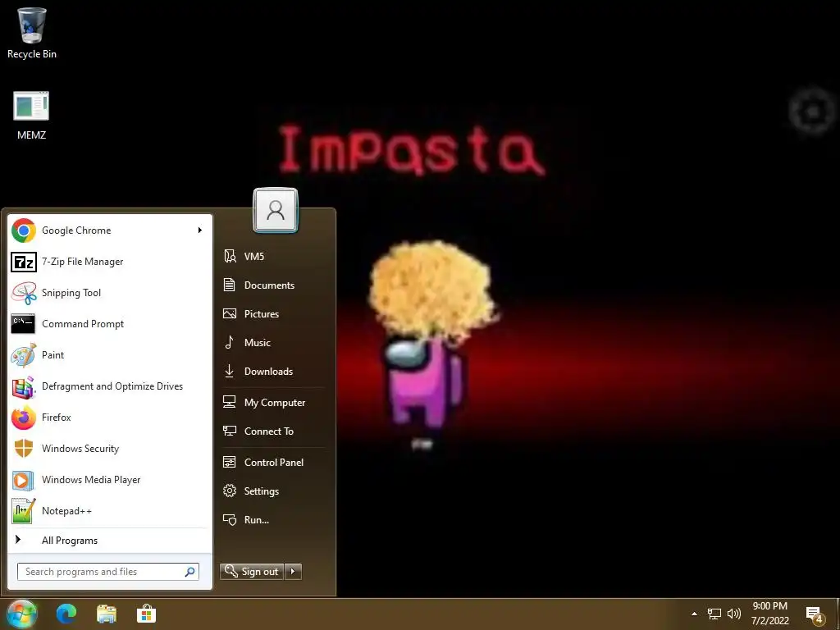Click the network tray icon
840x630 pixels.
click(714, 614)
